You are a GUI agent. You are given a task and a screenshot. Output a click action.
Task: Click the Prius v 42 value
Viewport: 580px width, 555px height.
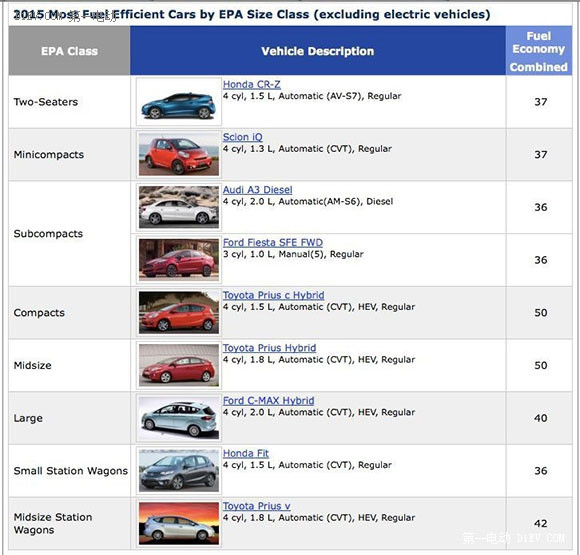pyautogui.click(x=540, y=524)
